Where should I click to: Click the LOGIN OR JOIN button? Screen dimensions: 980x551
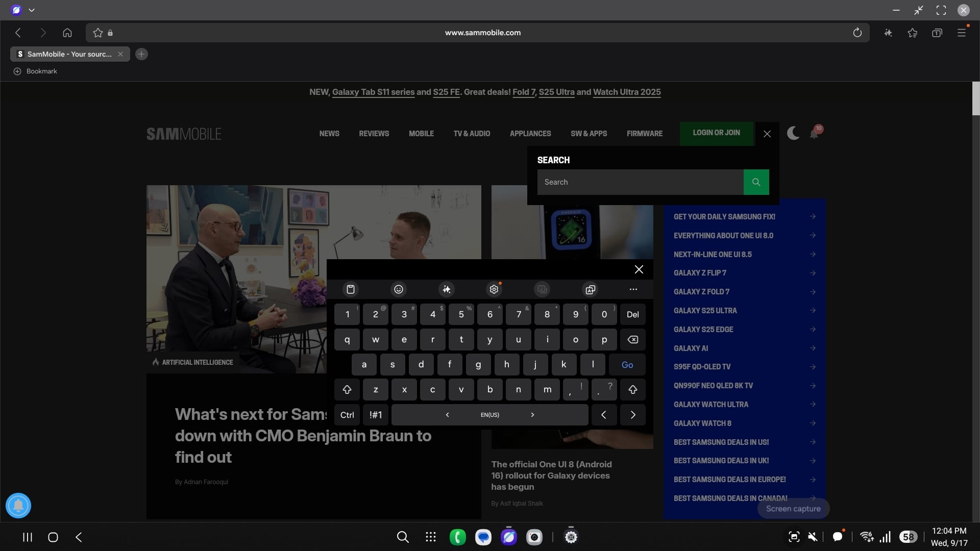point(716,133)
